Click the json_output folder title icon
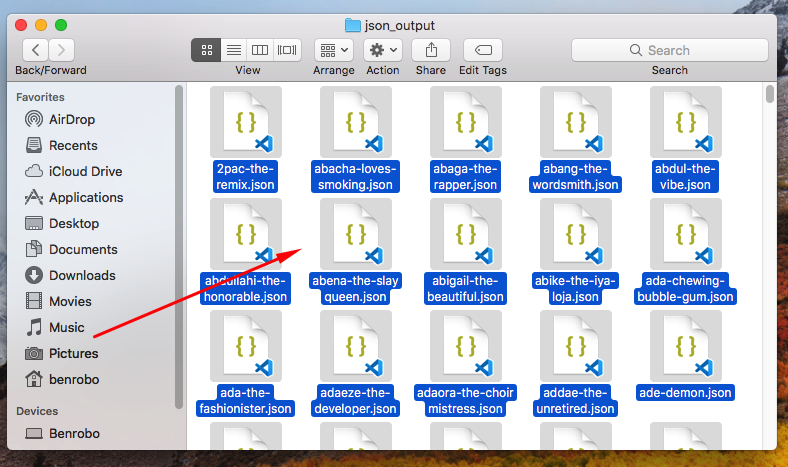The height and width of the screenshot is (467, 788). [x=353, y=25]
